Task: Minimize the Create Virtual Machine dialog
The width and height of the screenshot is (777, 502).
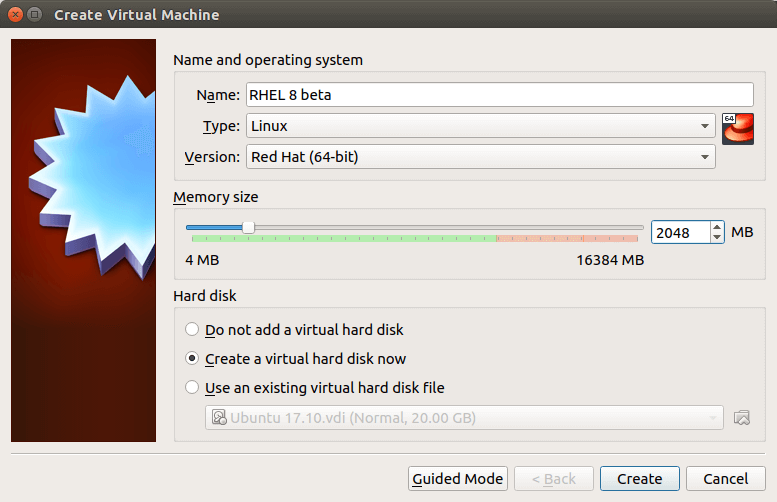Action: [x=35, y=15]
